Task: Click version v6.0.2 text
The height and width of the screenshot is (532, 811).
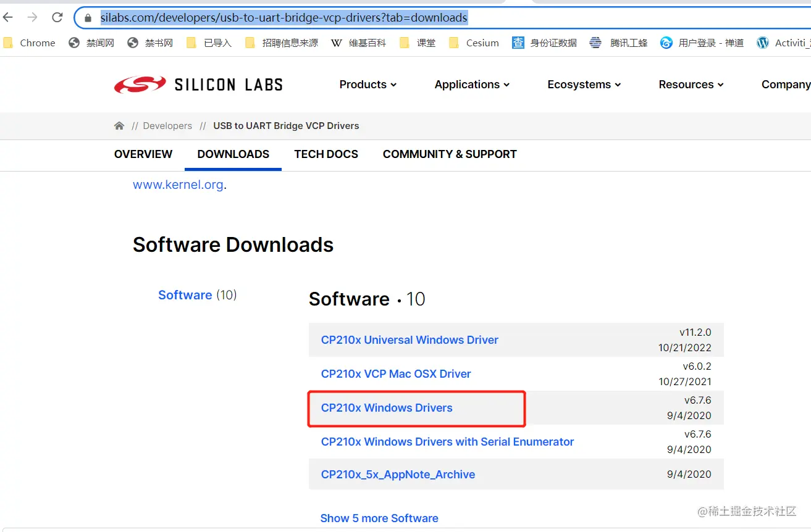Action: click(697, 366)
